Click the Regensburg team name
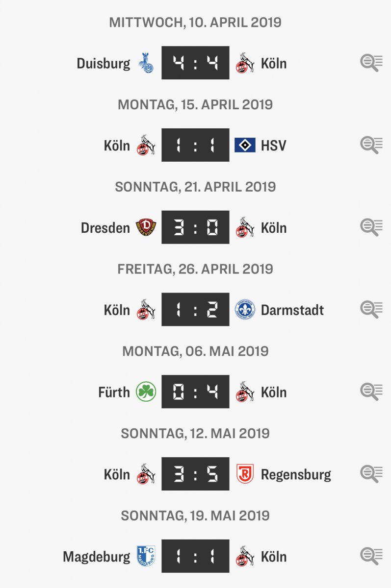391x588 pixels. click(x=296, y=475)
